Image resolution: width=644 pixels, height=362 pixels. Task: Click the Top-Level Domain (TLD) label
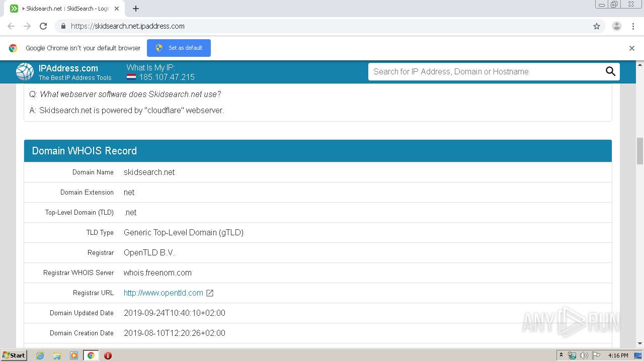(x=79, y=212)
